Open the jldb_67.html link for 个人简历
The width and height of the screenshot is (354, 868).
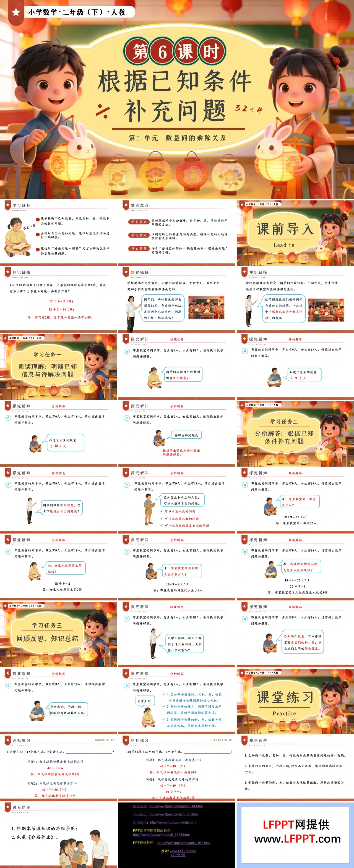click(173, 814)
